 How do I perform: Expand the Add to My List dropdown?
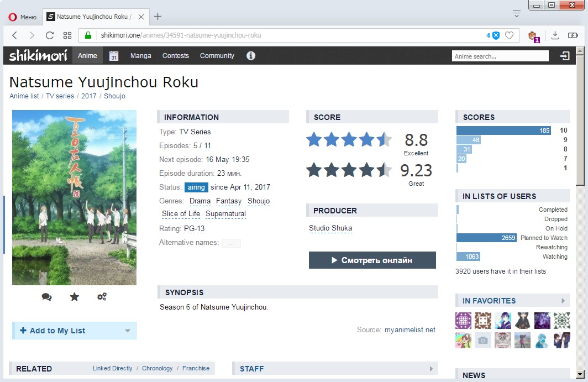[128, 331]
